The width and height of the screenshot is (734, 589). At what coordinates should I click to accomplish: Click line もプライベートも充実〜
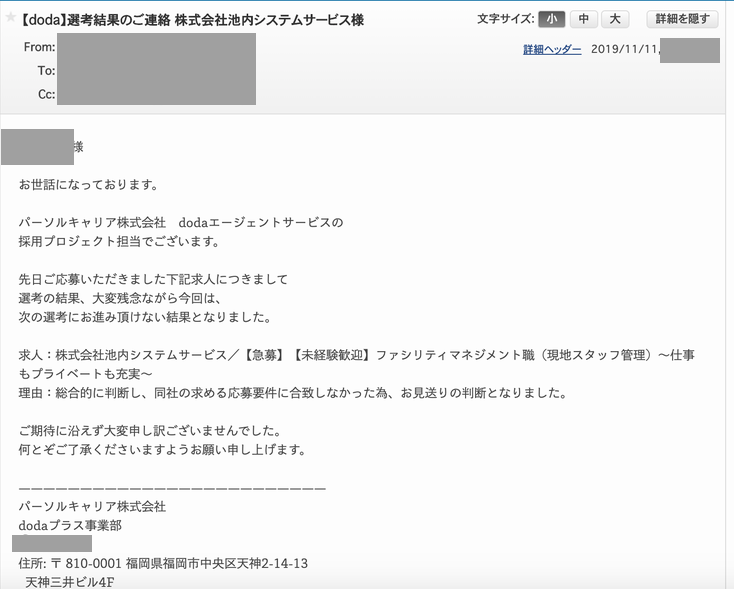pos(86,374)
